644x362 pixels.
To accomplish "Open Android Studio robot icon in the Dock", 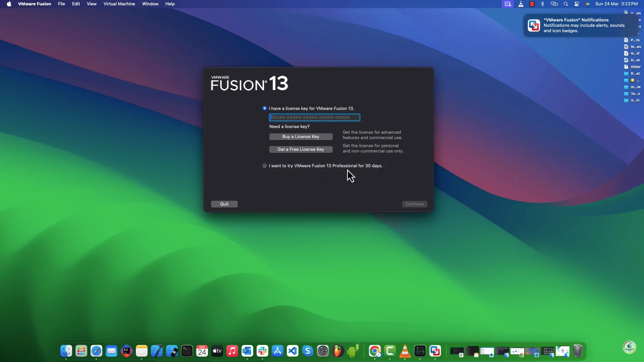I will click(353, 351).
